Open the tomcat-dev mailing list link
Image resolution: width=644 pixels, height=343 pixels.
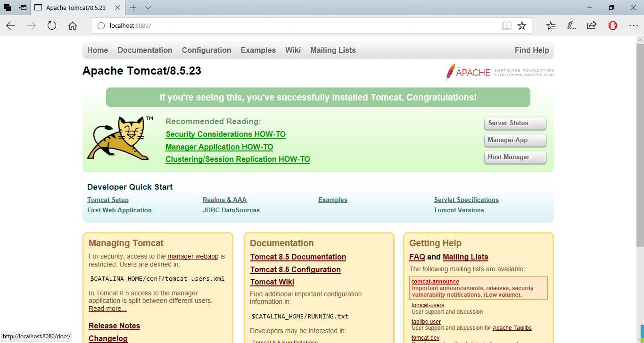coord(425,338)
